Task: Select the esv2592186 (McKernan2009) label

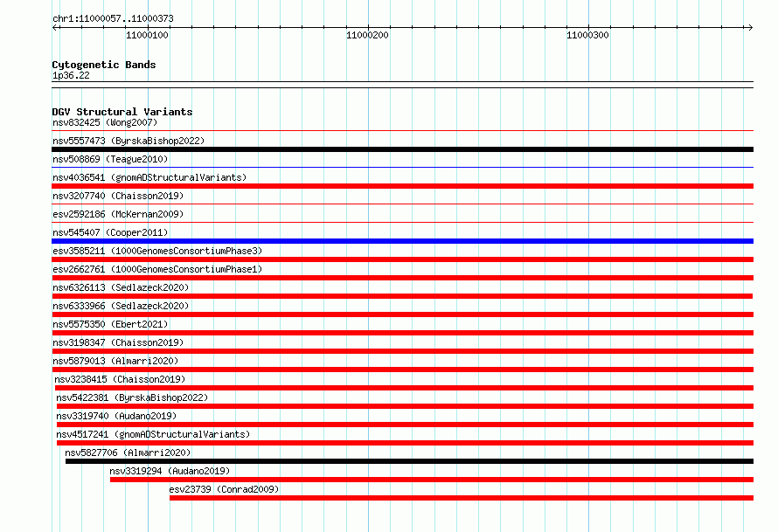Action: [118, 214]
